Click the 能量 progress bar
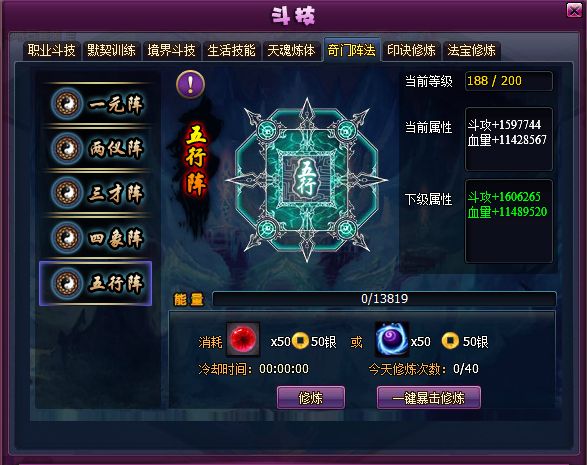 384,299
